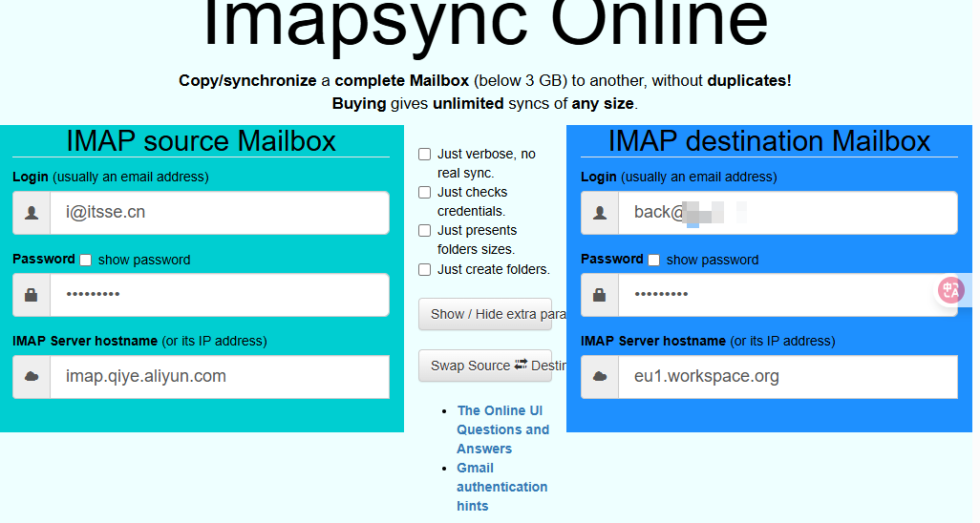Click the cloud icon beside destination hostname

pos(600,376)
